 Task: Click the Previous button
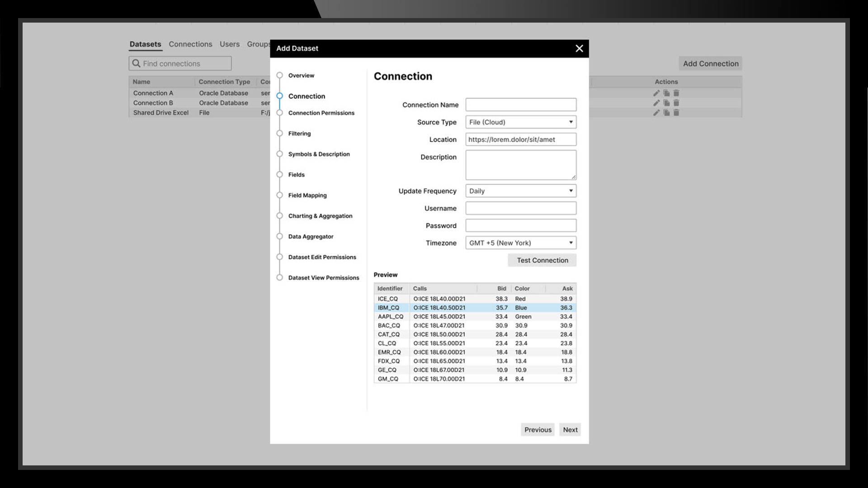click(x=538, y=430)
